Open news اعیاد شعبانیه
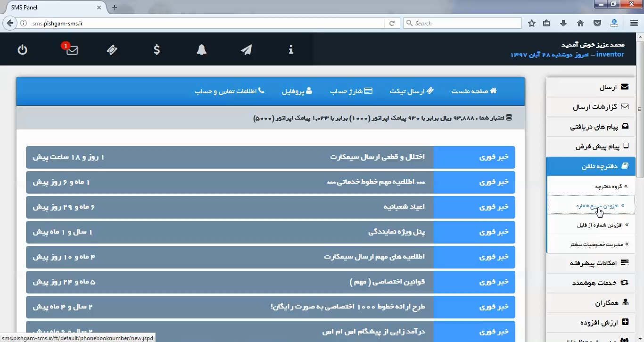The width and height of the screenshot is (644, 342). pyautogui.click(x=271, y=207)
